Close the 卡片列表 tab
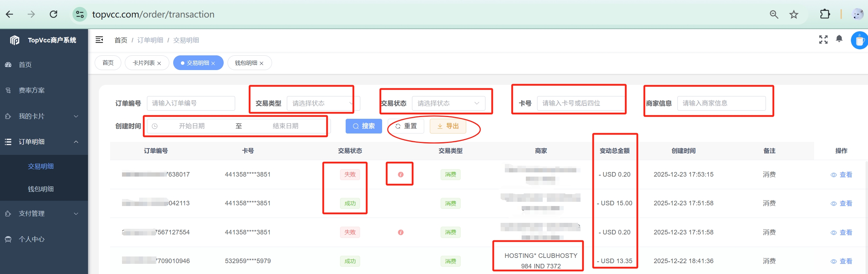Image resolution: width=868 pixels, height=274 pixels. click(159, 63)
